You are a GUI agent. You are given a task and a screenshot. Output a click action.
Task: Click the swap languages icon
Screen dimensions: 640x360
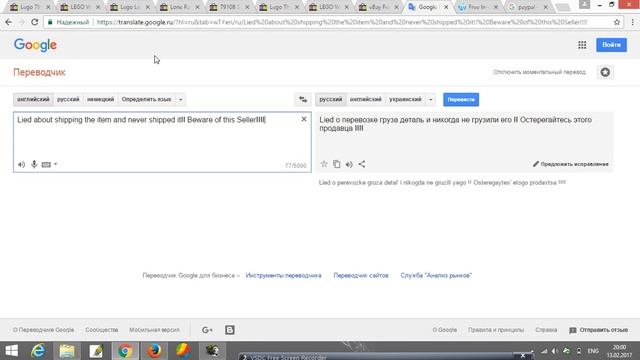(303, 99)
